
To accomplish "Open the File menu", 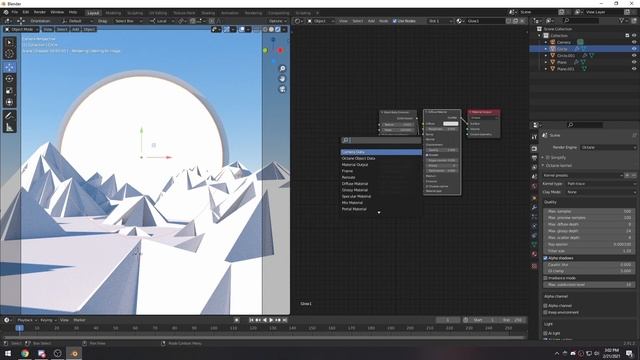I will click(15, 12).
